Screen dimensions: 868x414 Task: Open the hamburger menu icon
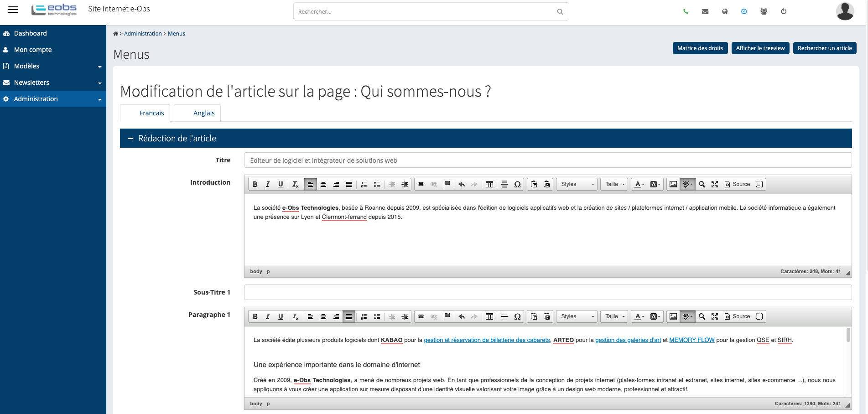[x=13, y=10]
